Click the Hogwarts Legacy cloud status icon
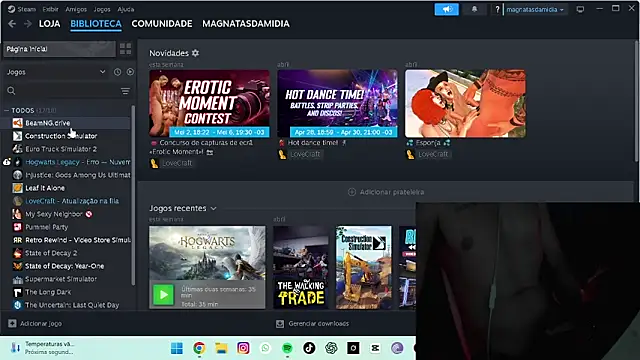 point(7,162)
